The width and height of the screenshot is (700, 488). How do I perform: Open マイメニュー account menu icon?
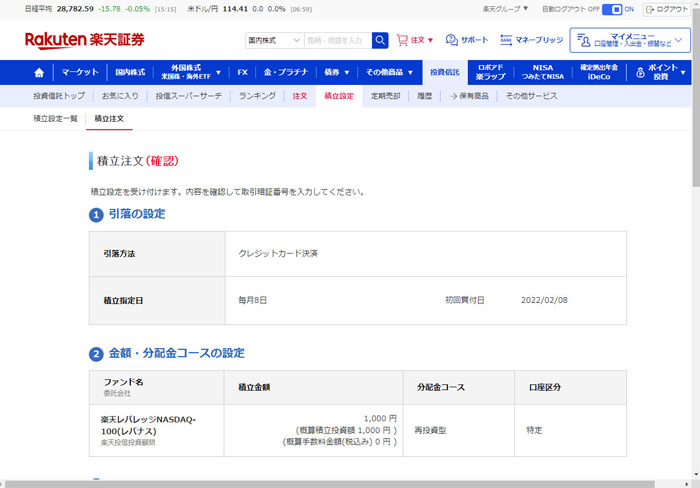click(x=581, y=40)
